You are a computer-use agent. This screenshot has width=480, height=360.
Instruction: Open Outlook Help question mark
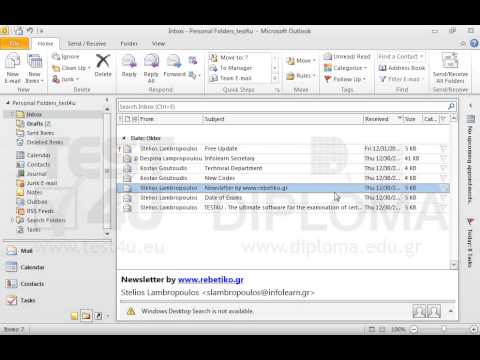474,43
